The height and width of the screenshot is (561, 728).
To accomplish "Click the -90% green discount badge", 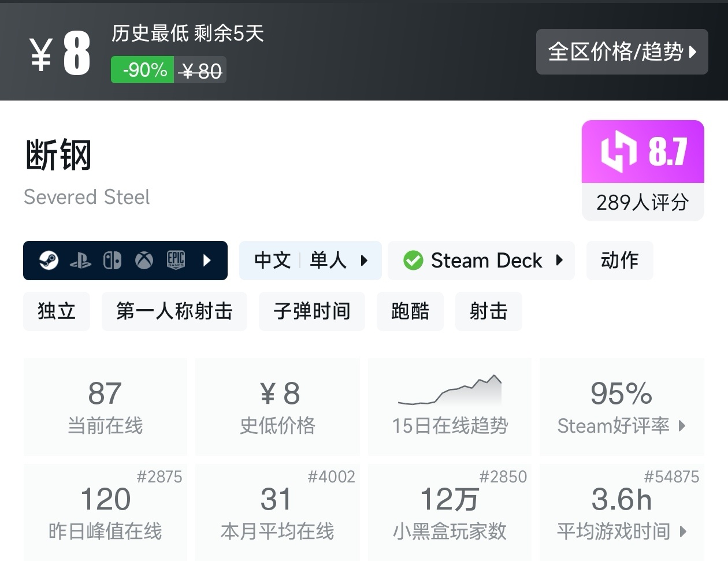I will tap(143, 70).
